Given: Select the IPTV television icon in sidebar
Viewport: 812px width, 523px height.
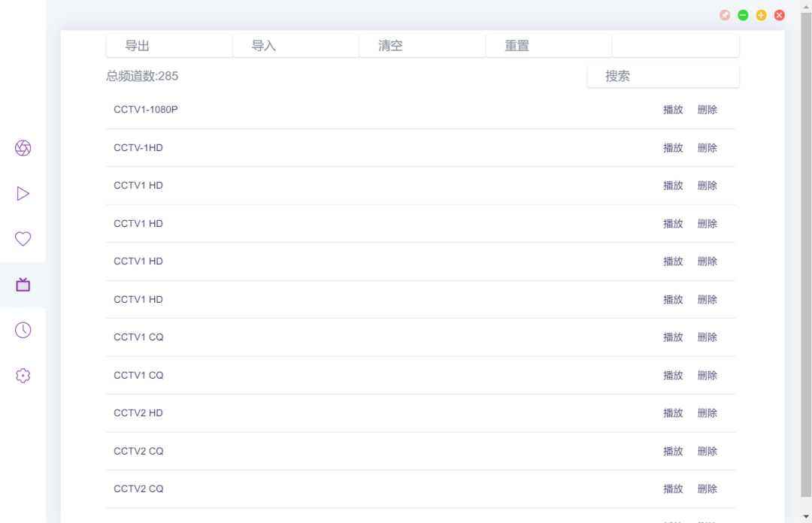Looking at the screenshot, I should click(x=23, y=284).
